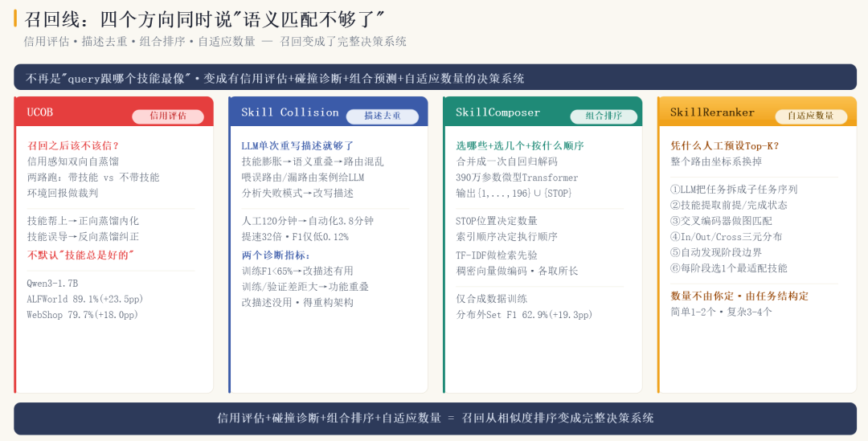Click the line 分析失败模式→改写描述
The image size is (868, 441).
tap(297, 193)
